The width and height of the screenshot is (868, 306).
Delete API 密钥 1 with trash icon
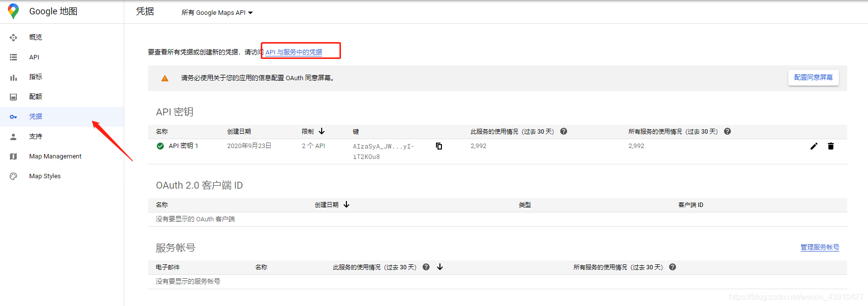pos(831,146)
